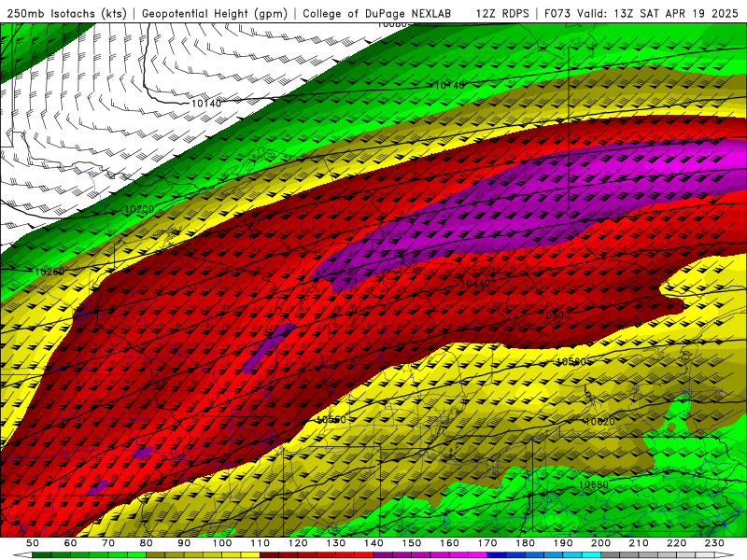Viewport: 747px width, 560px height.
Task: Select the bright yellow swatch just left of 110
Action: (x=250, y=555)
